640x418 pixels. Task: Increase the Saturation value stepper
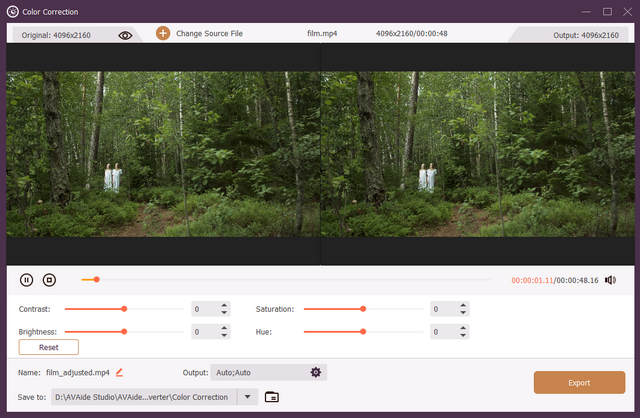coord(462,306)
